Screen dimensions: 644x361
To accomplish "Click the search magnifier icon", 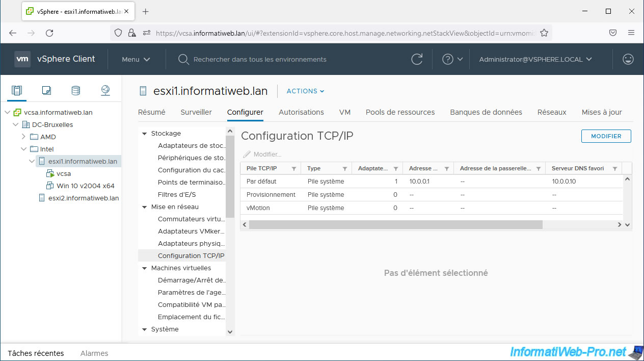I will coord(183,59).
